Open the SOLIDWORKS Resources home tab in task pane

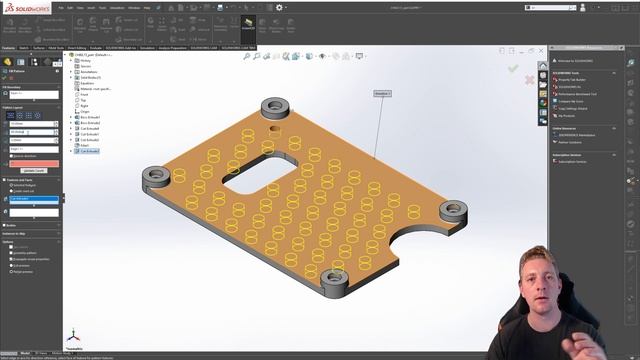(x=543, y=66)
